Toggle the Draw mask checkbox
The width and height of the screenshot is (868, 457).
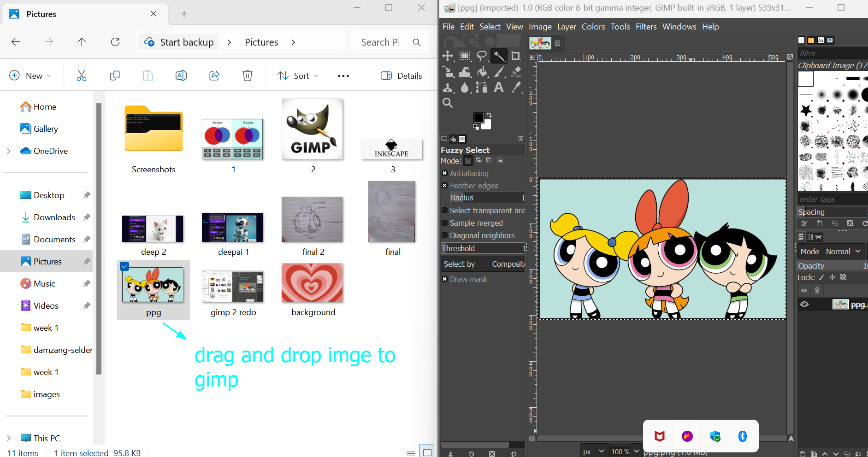[445, 279]
